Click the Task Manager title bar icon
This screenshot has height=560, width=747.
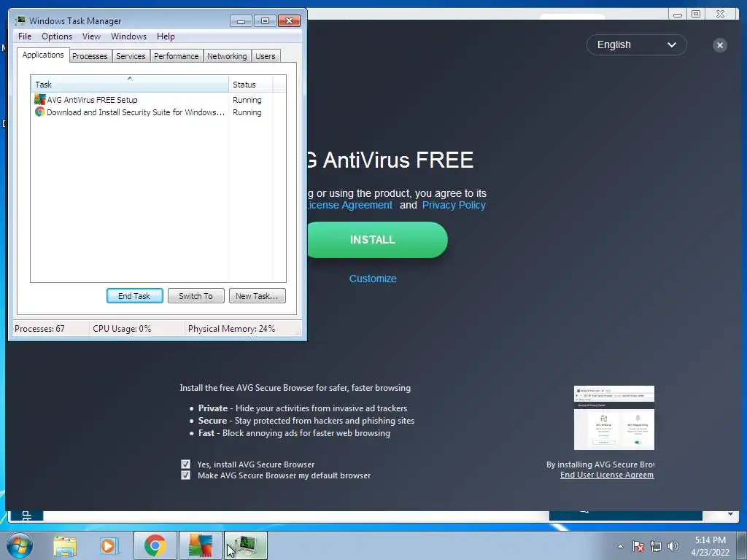click(20, 20)
